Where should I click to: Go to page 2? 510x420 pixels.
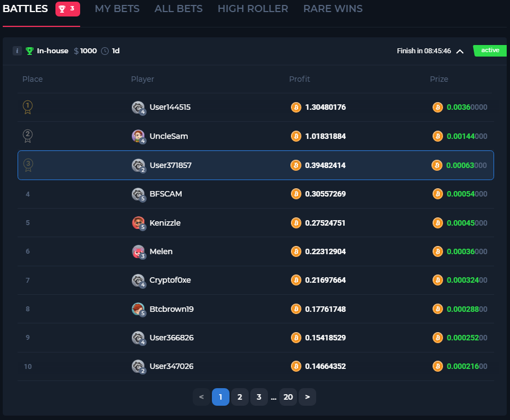[x=240, y=397]
